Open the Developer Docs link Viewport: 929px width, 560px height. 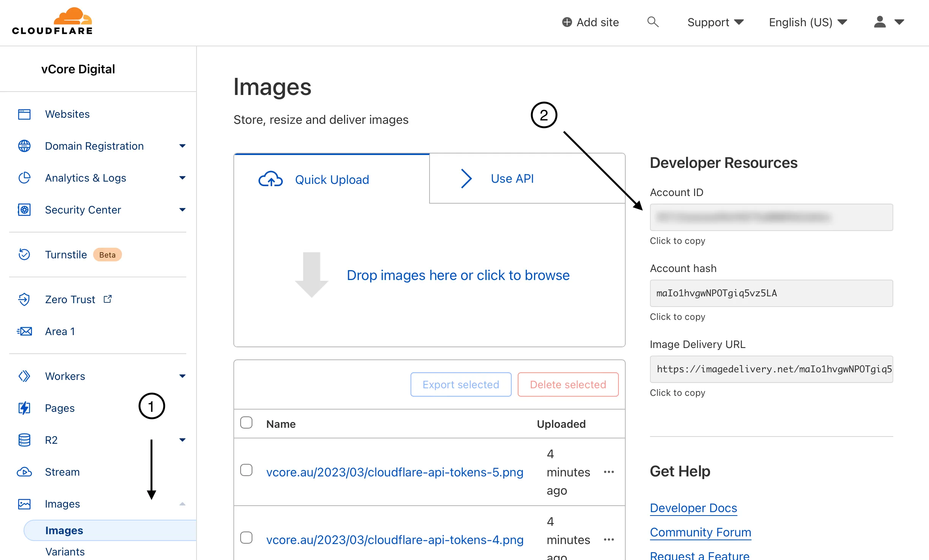pos(693,508)
